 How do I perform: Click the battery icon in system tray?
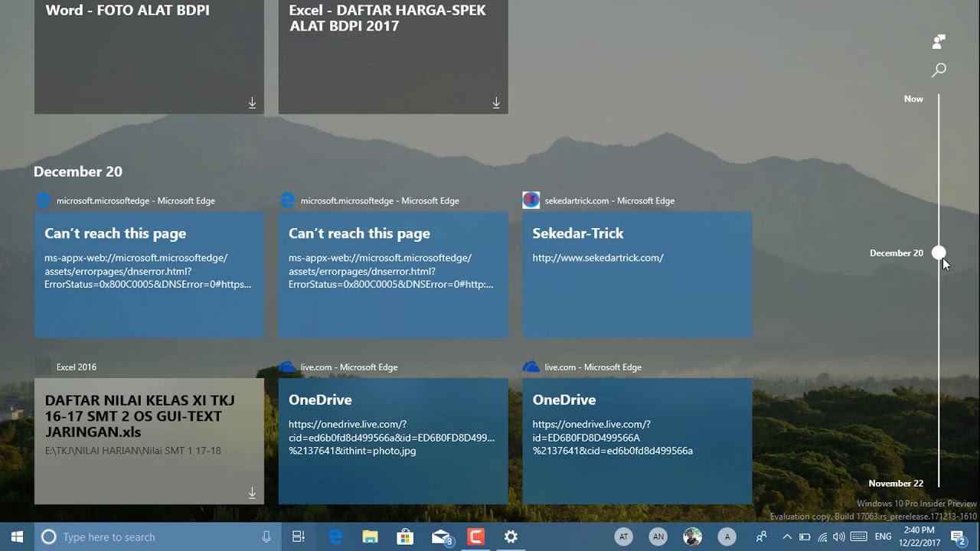coord(805,537)
